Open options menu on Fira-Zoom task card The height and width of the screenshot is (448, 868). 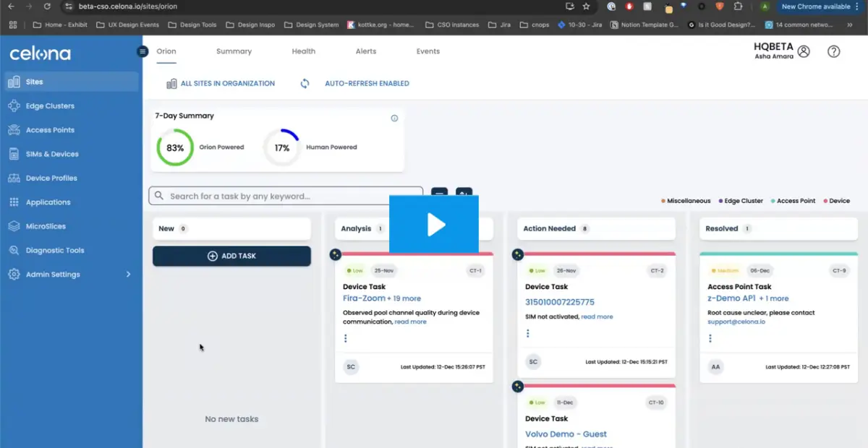coord(346,338)
